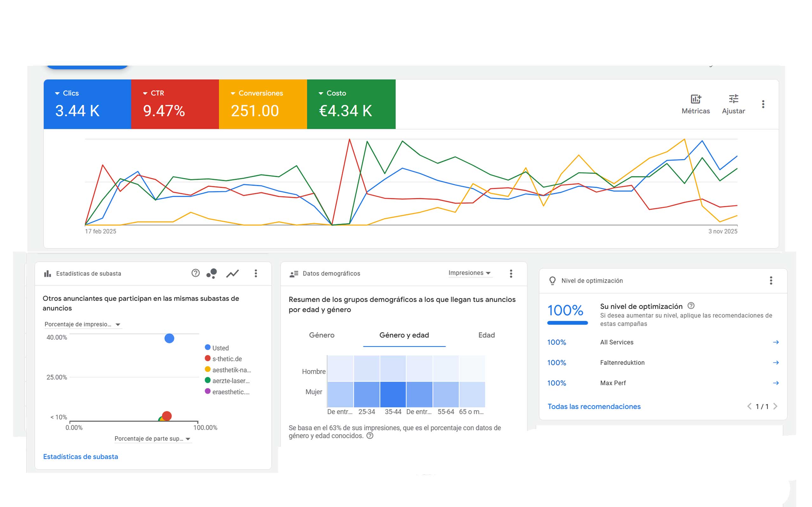
Task: Switch to bubble chart view icon
Action: (211, 273)
